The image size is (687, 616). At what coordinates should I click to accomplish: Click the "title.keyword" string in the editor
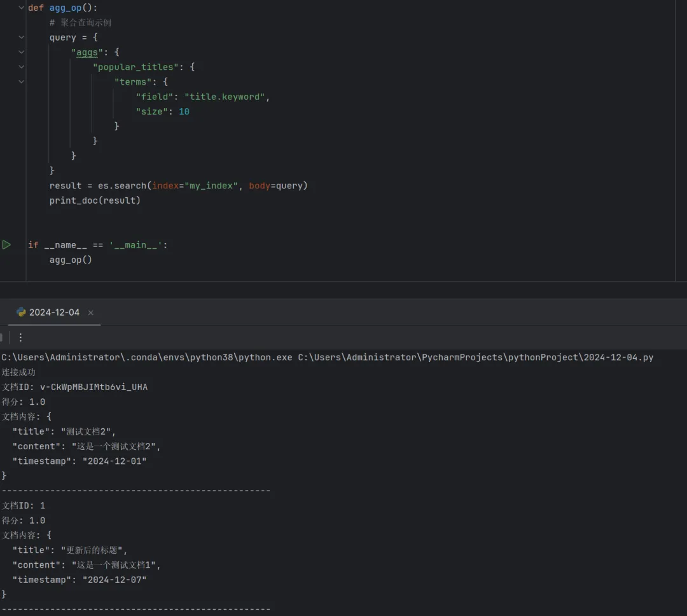225,97
